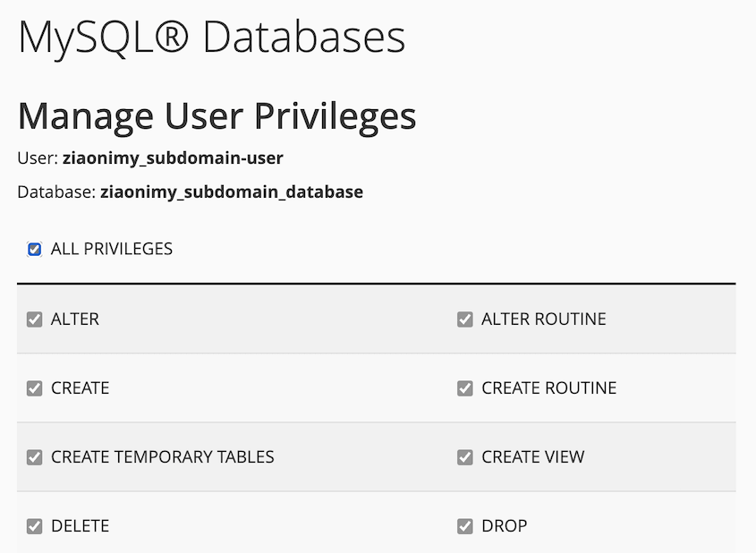This screenshot has width=756, height=553.
Task: Disable the CREATE VIEW checkbox
Action: click(465, 457)
